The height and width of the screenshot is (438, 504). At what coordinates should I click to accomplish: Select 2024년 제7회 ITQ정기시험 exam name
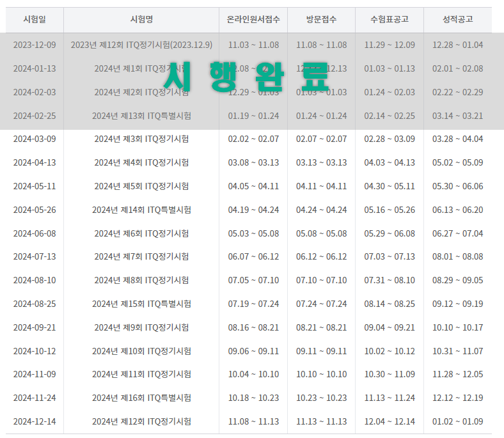click(141, 257)
